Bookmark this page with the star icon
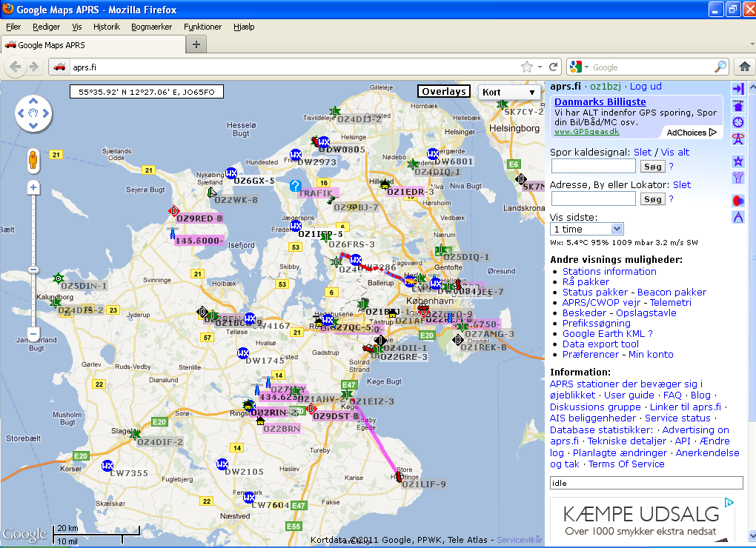Viewport: 756px width, 548px height. (x=527, y=67)
